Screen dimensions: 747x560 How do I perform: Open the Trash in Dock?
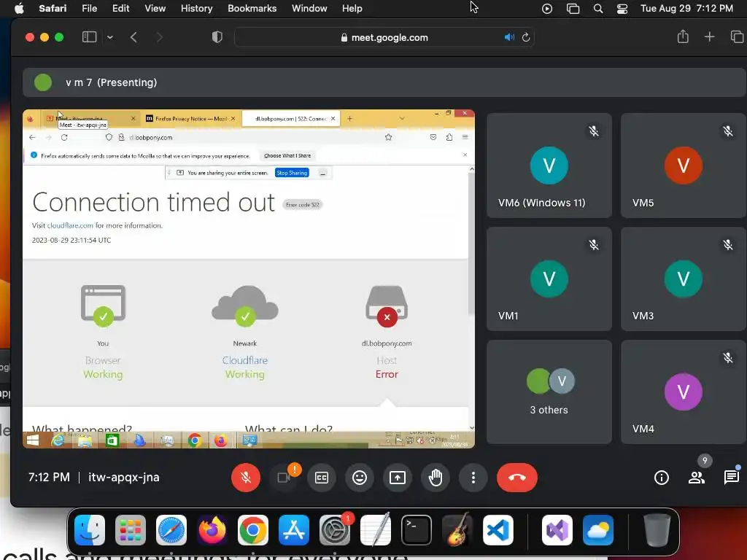(x=657, y=530)
